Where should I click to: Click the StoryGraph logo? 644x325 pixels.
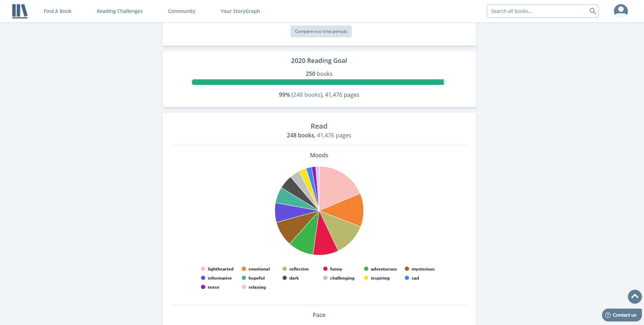(x=20, y=11)
